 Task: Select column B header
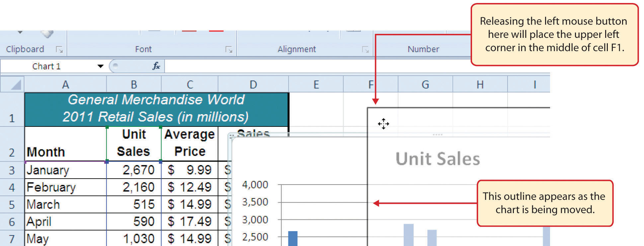[134, 85]
